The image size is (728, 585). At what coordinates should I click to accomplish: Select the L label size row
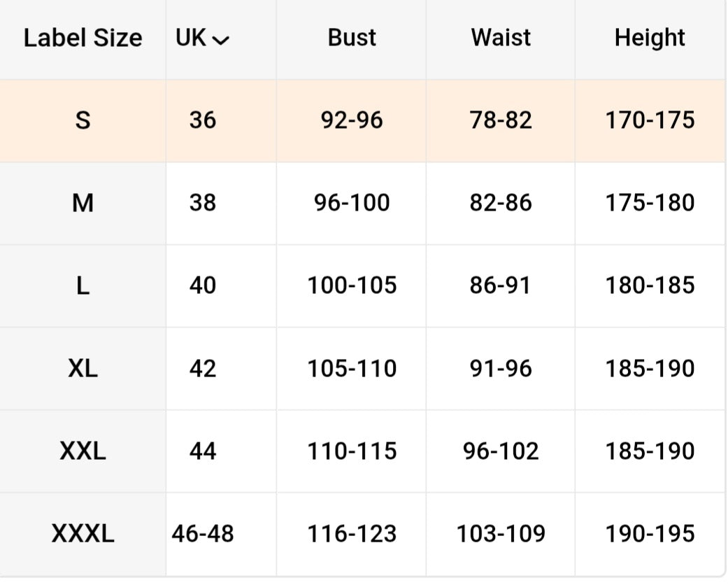coord(83,286)
